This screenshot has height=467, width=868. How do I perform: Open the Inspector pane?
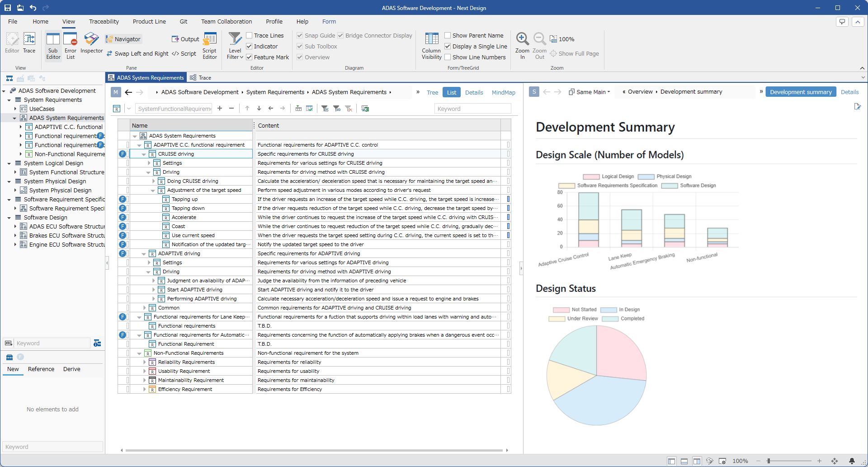click(x=91, y=43)
